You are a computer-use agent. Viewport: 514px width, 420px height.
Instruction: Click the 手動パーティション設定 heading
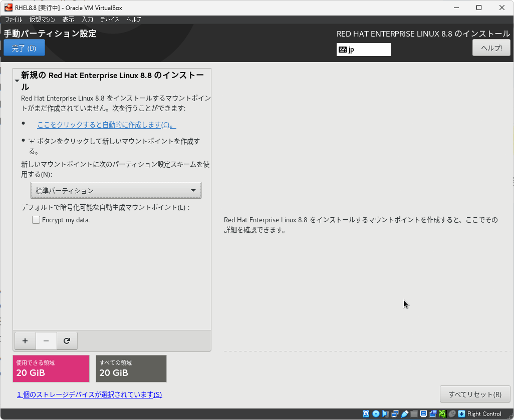click(50, 34)
